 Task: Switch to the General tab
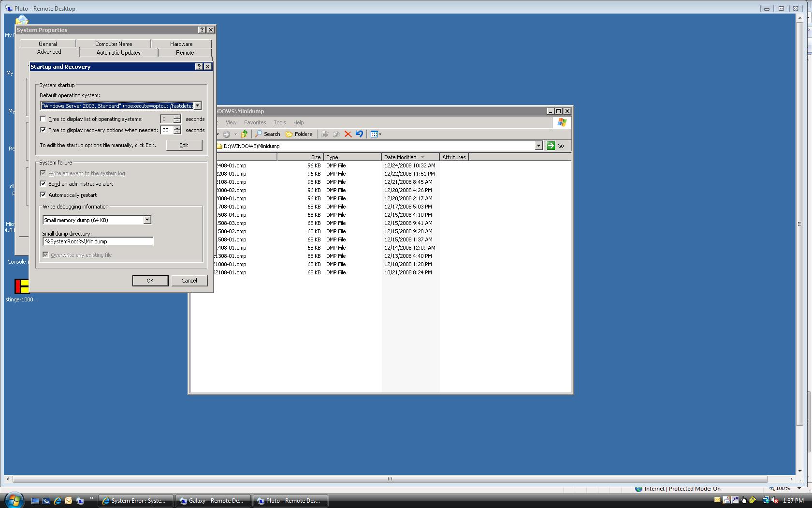48,44
